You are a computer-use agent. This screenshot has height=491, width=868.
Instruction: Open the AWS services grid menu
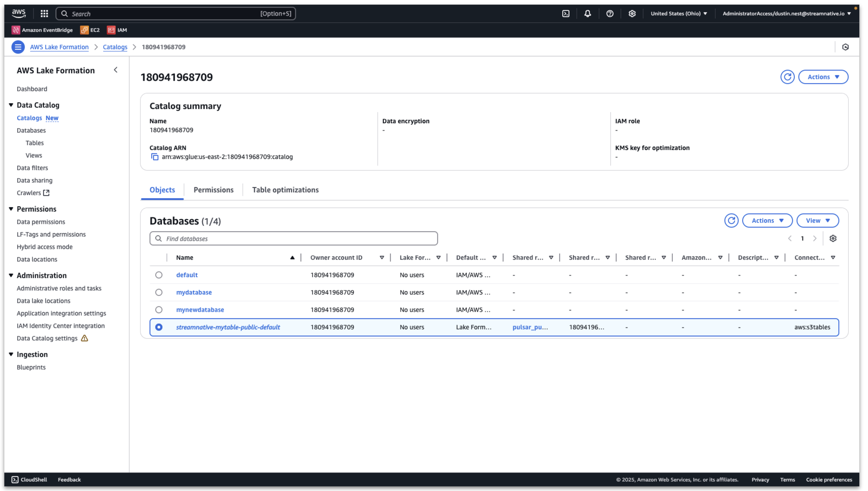pyautogui.click(x=44, y=14)
